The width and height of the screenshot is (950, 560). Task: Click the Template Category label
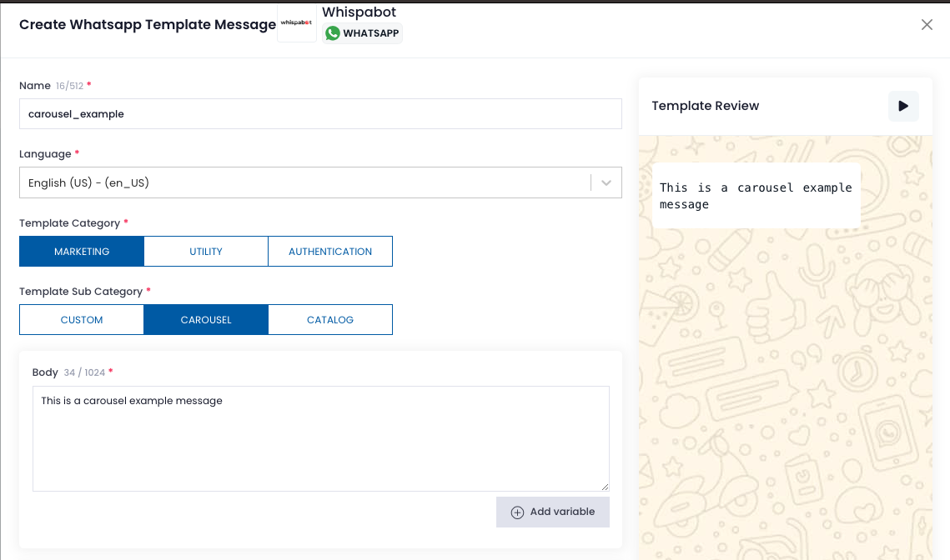(70, 223)
